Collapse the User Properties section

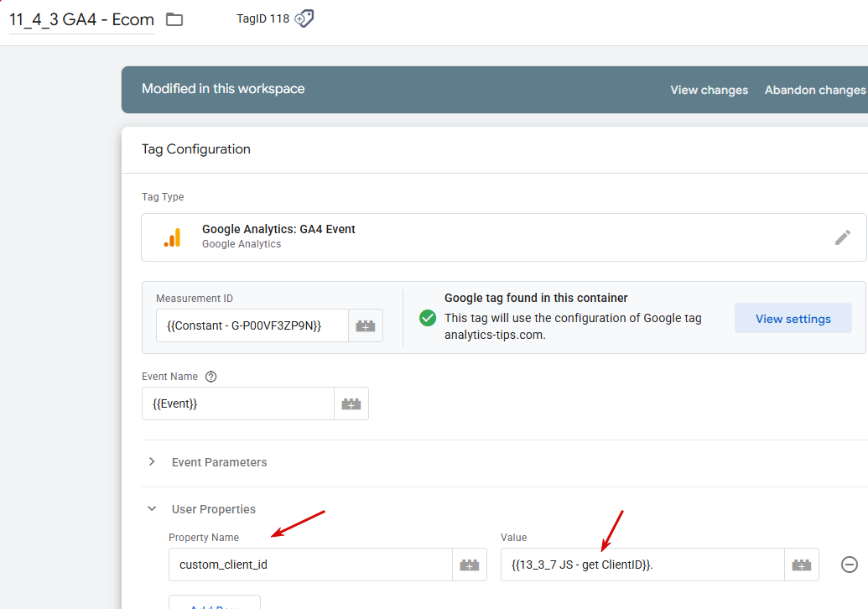point(152,509)
